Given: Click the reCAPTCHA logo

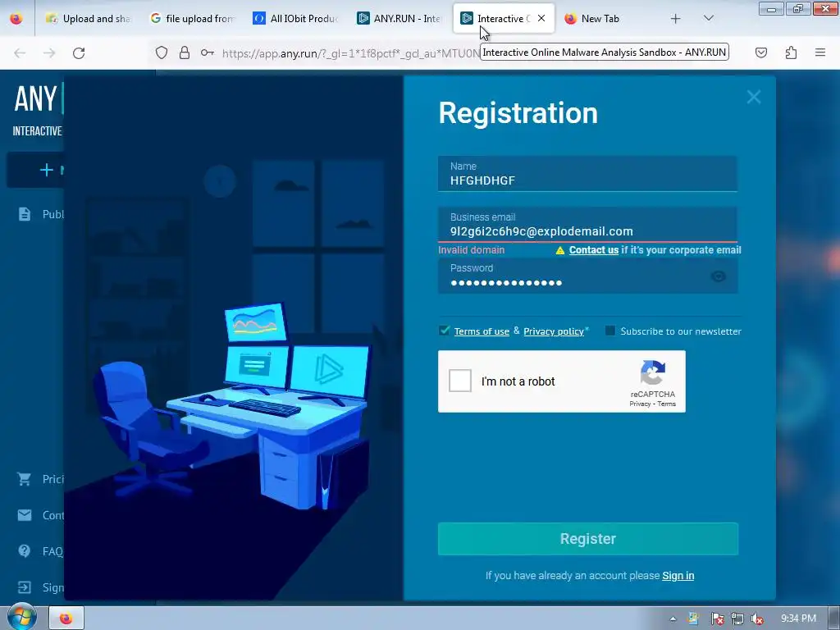Looking at the screenshot, I should 652,372.
